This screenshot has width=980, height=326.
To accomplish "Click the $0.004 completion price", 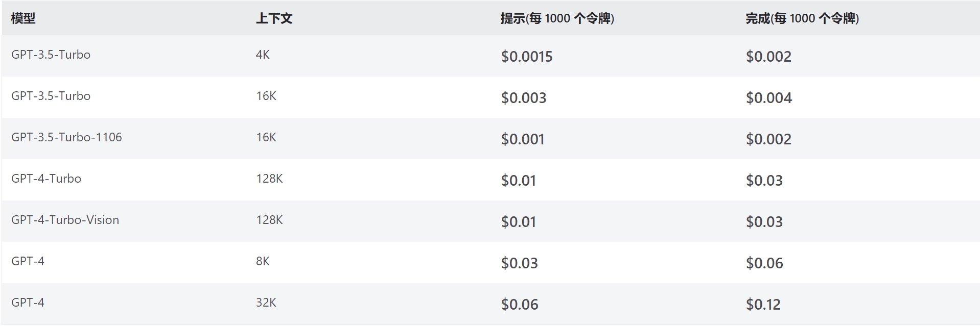I will point(768,98).
